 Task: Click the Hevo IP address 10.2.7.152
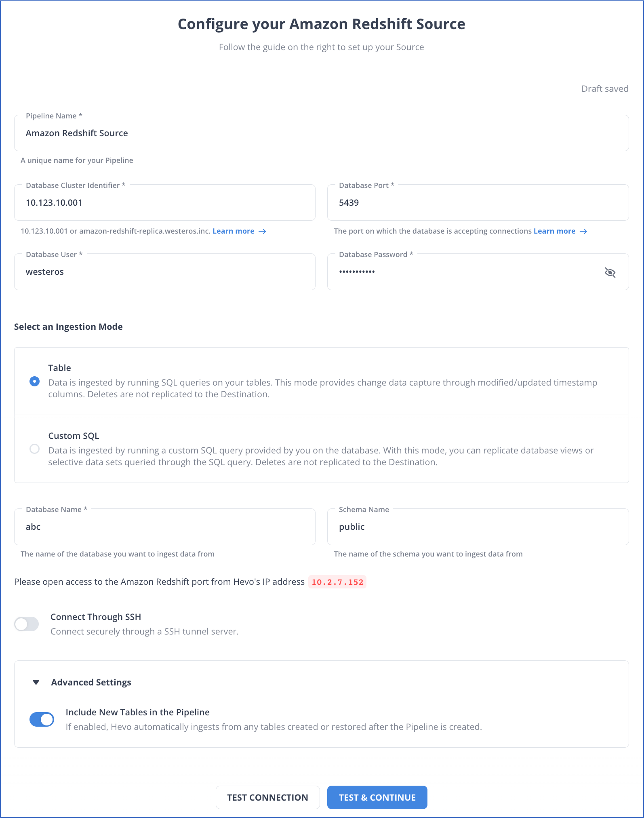(x=337, y=582)
